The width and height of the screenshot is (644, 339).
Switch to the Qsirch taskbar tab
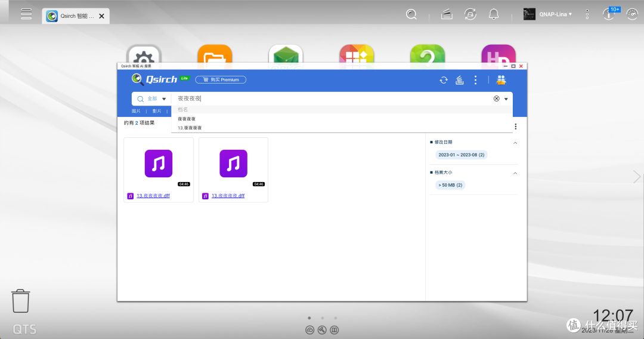click(x=76, y=16)
